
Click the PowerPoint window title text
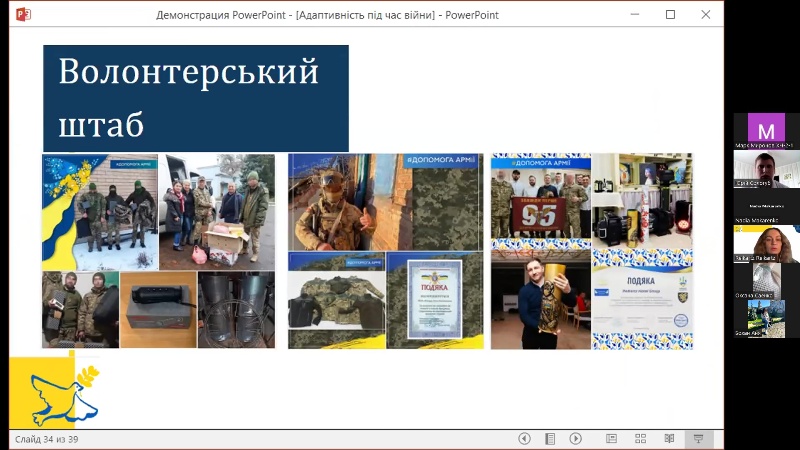327,15
